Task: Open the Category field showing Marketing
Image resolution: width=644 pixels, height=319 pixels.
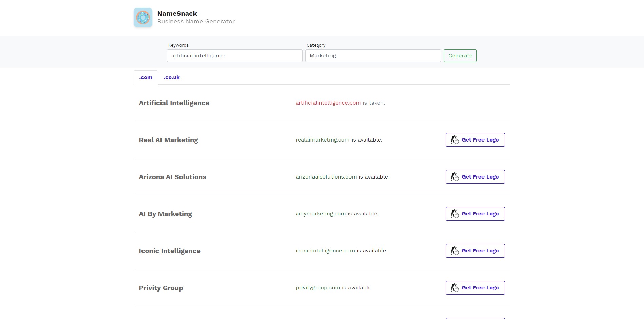Action: 373,56
